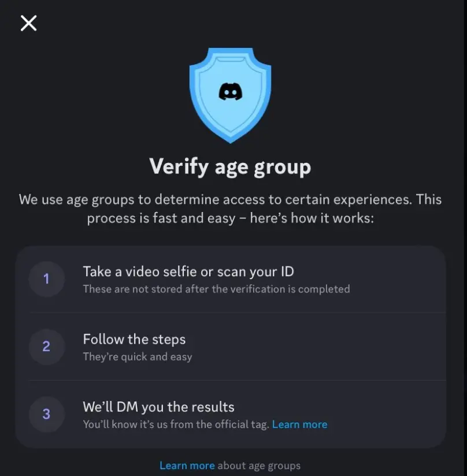
Task: Close the age verification dialog
Action: (x=28, y=23)
